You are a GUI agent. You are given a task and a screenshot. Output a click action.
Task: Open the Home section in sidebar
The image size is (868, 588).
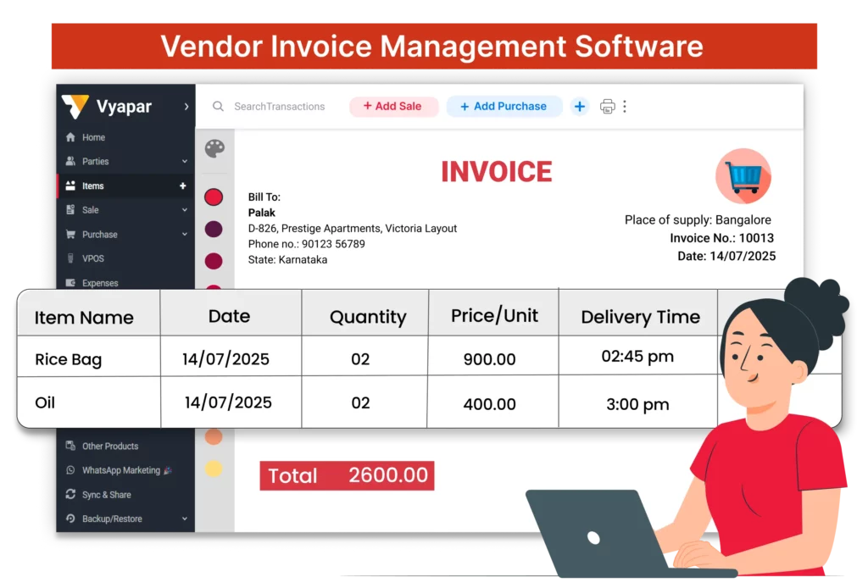93,136
